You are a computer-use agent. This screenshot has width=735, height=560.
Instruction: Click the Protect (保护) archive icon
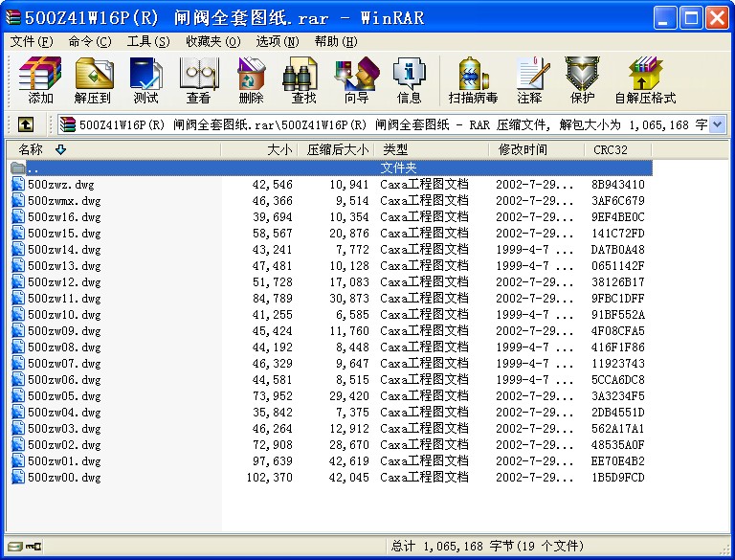[x=582, y=79]
